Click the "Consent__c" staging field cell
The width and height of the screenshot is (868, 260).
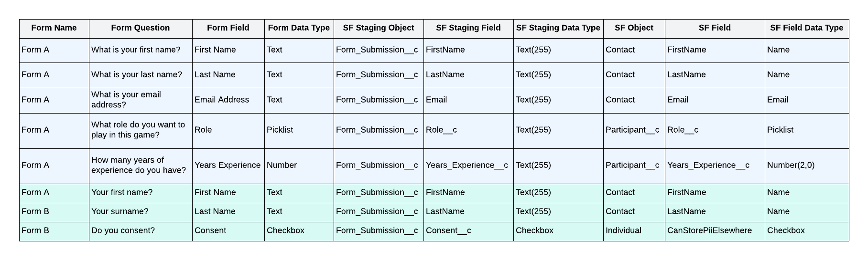click(x=448, y=231)
